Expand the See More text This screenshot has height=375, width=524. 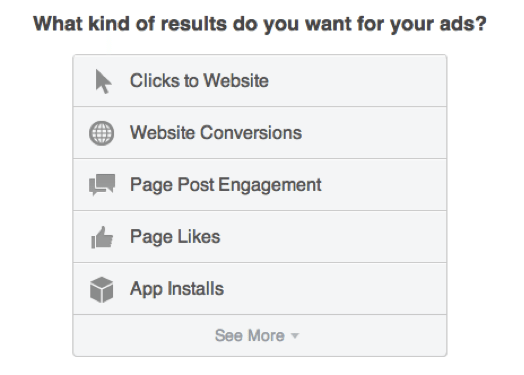pos(250,335)
